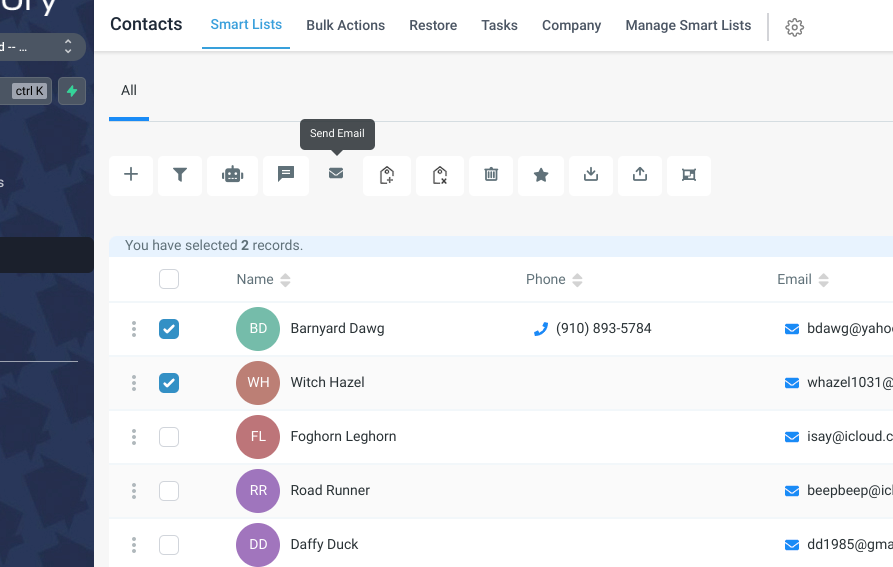
Task: Click the DD avatar circle
Action: point(258,545)
